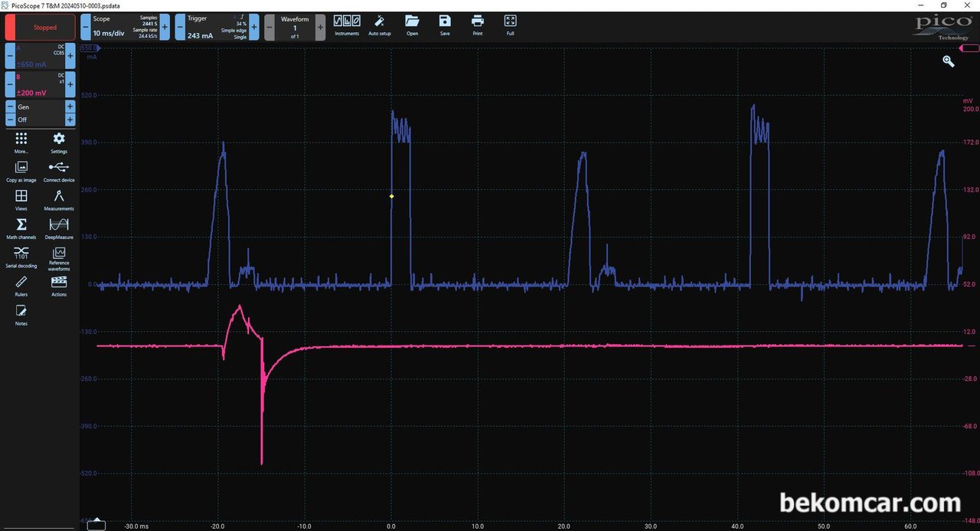This screenshot has width=980, height=531.
Task: Open the Measurements tool
Action: (x=59, y=200)
